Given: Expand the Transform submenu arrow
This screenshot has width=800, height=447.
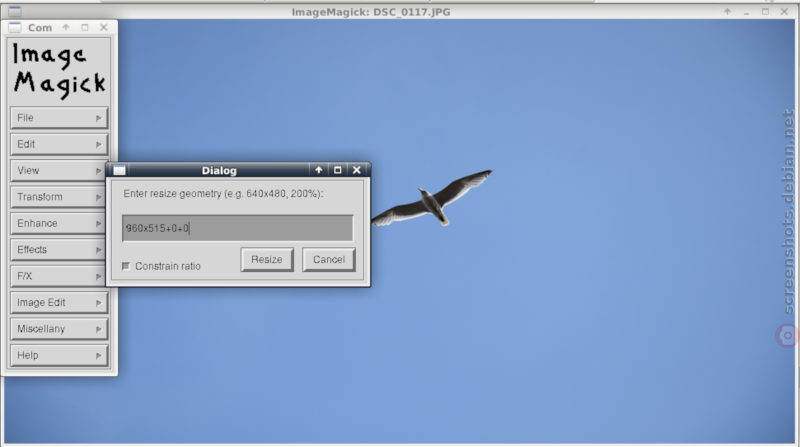Looking at the screenshot, I should [98, 197].
